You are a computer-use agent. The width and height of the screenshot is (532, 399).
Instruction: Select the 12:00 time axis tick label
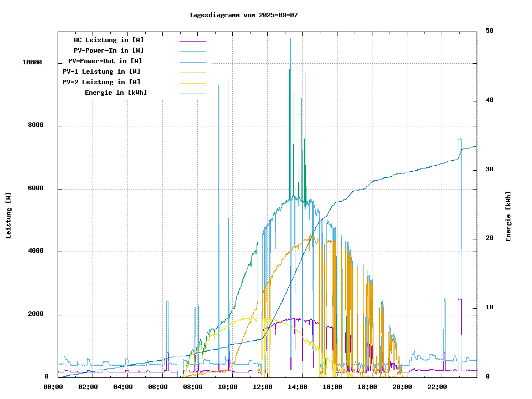point(263,387)
